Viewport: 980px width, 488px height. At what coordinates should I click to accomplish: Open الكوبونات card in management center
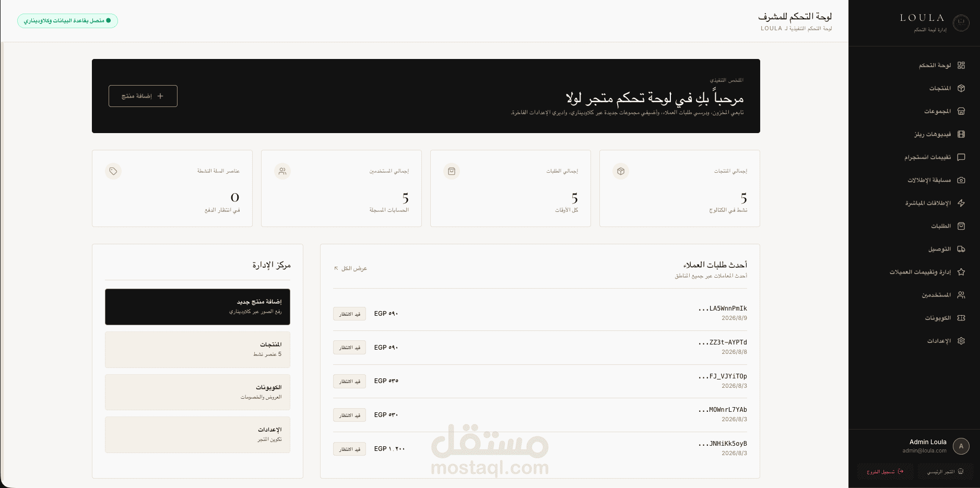click(197, 392)
